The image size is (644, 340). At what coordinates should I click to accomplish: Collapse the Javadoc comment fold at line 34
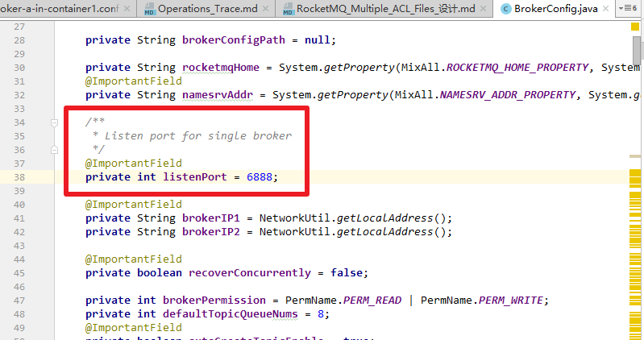click(54, 122)
